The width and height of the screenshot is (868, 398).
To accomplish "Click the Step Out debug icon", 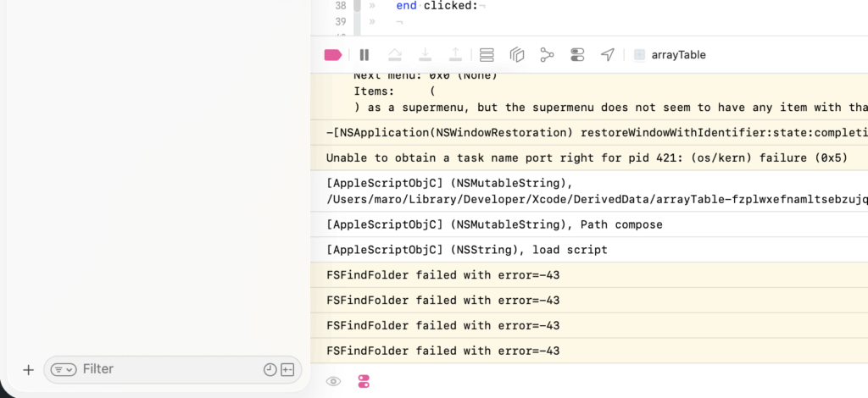I will pos(455,55).
